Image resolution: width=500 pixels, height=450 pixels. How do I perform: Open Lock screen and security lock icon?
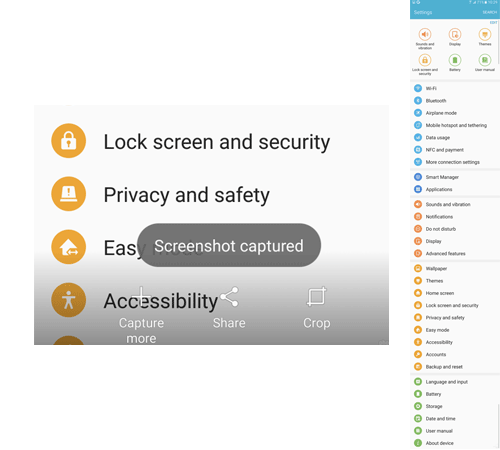click(69, 141)
